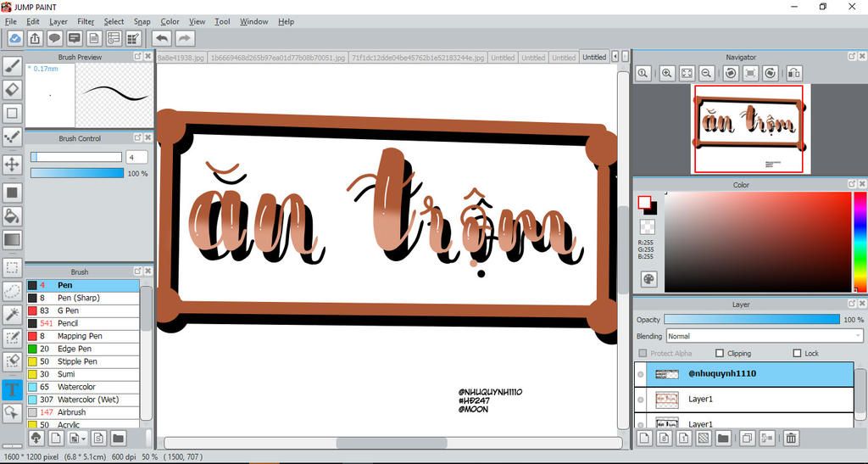This screenshot has width=868, height=464.
Task: Add a new color layer
Action: [644, 439]
